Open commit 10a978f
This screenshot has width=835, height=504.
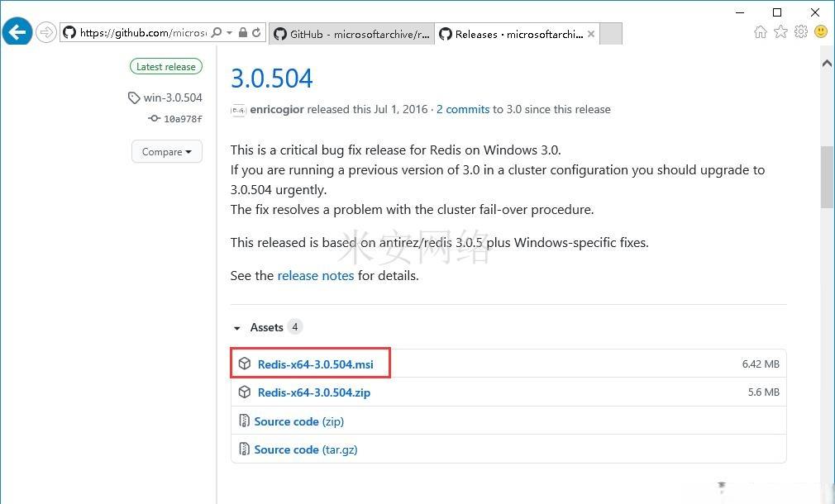tap(183, 119)
